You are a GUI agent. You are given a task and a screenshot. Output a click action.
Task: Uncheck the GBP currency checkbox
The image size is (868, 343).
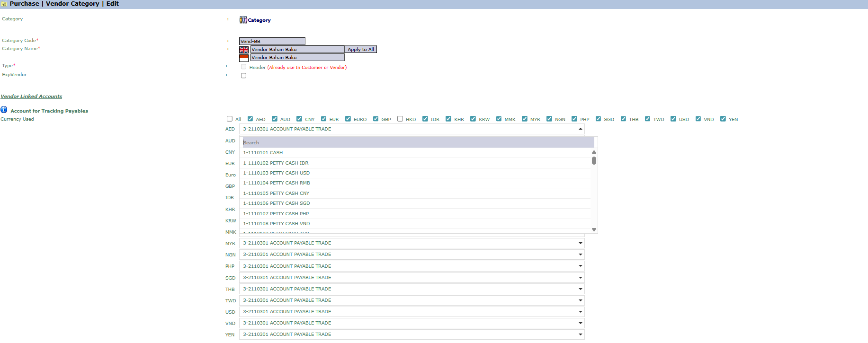pyautogui.click(x=376, y=119)
